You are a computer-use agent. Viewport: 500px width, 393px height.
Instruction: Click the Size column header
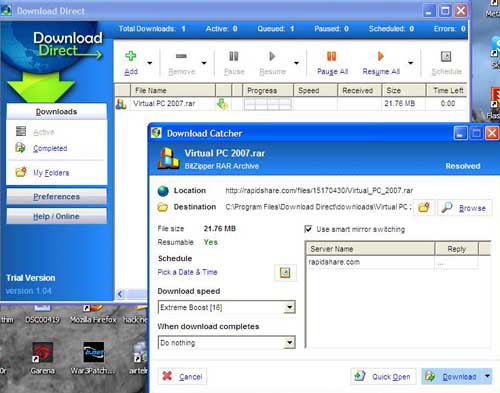pos(403,90)
